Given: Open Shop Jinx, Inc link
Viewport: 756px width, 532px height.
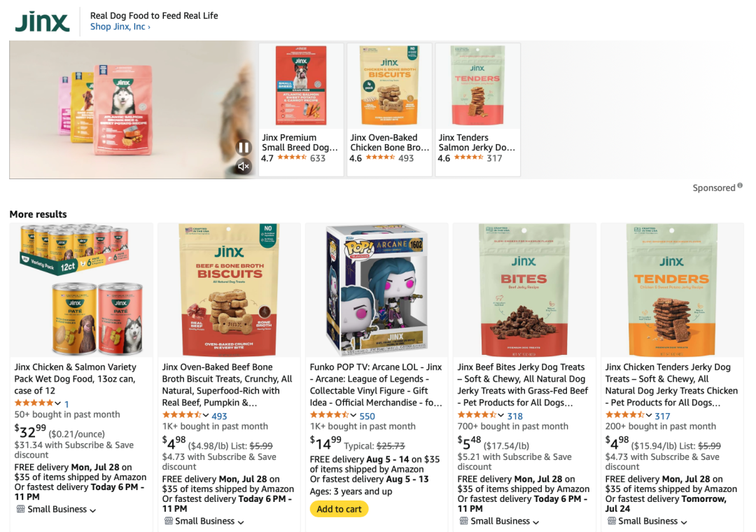Looking at the screenshot, I should 120,27.
